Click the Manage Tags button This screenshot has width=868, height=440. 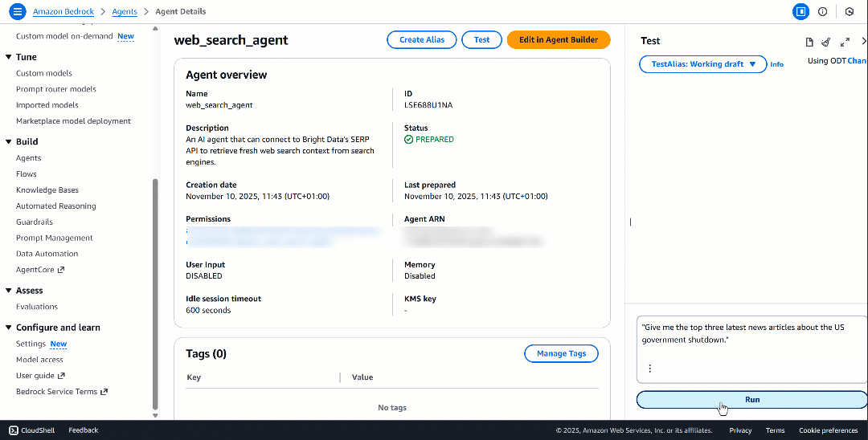(561, 354)
